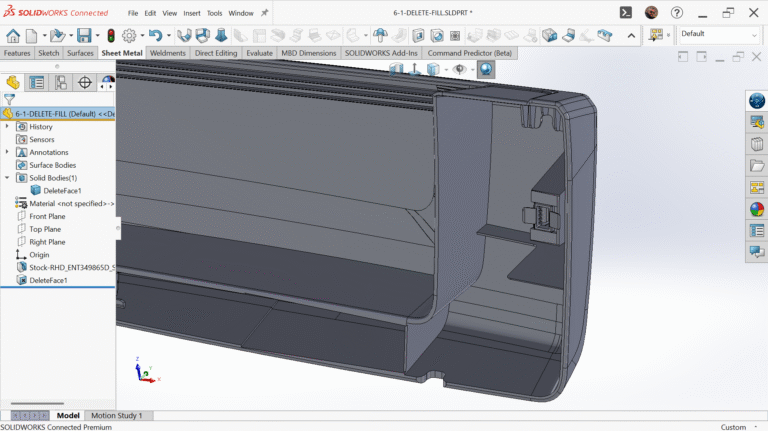
Task: Click the Display Style cube icon in the viewport
Action: (x=433, y=69)
